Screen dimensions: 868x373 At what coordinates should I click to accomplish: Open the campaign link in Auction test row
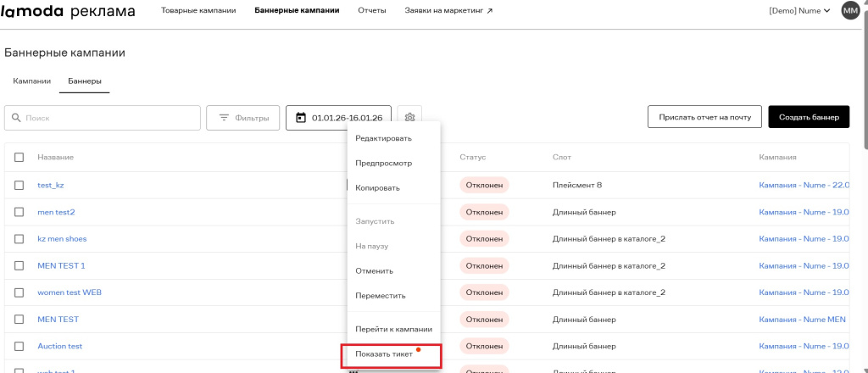[x=804, y=346]
